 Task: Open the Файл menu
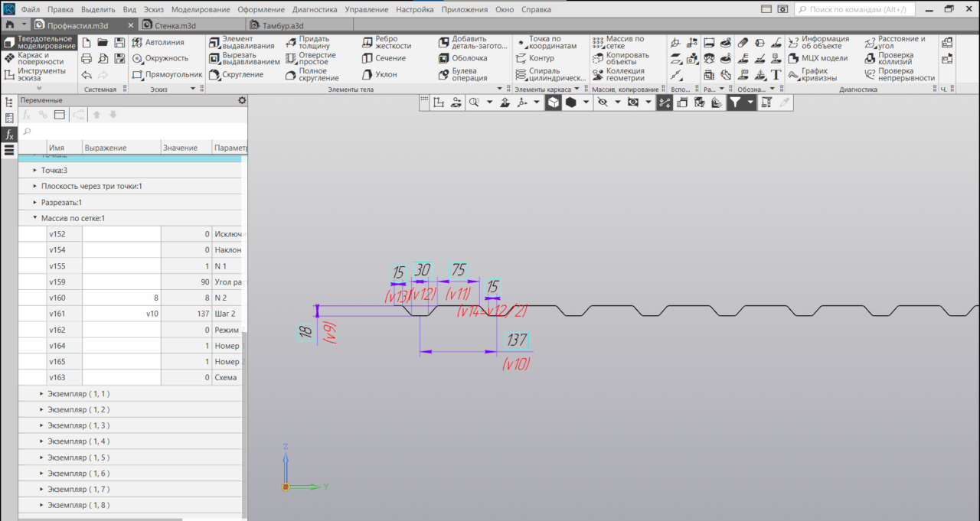coord(31,10)
